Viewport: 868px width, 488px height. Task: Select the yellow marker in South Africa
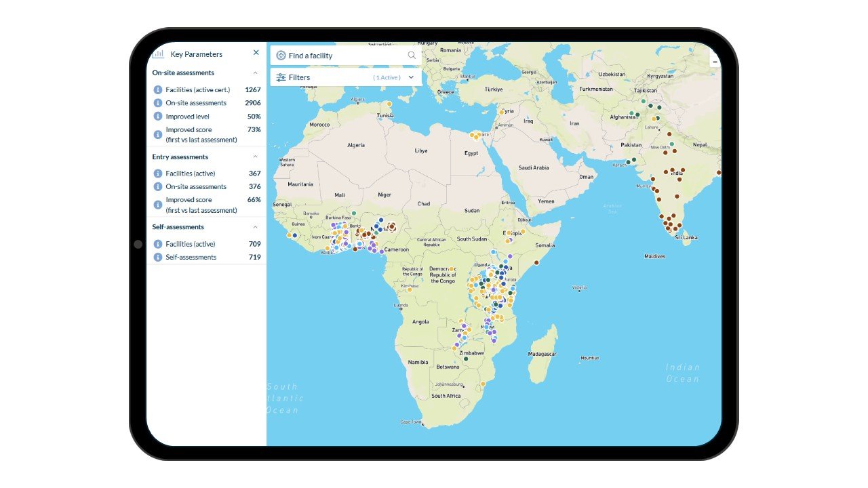click(483, 384)
